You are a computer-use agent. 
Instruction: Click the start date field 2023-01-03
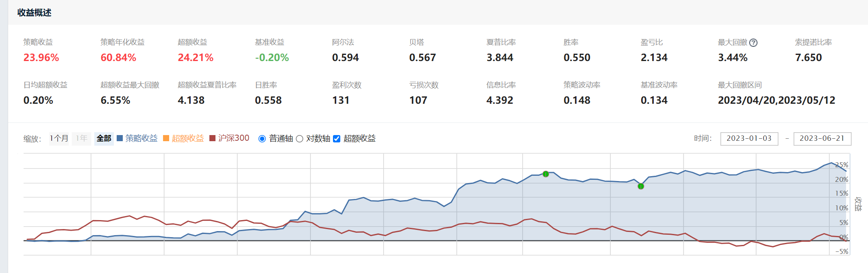pyautogui.click(x=749, y=138)
